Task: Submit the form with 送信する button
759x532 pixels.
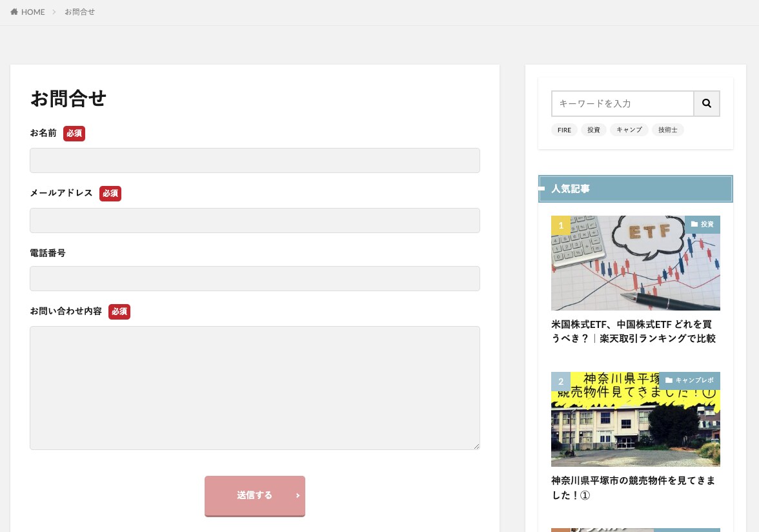Action: pyautogui.click(x=254, y=496)
